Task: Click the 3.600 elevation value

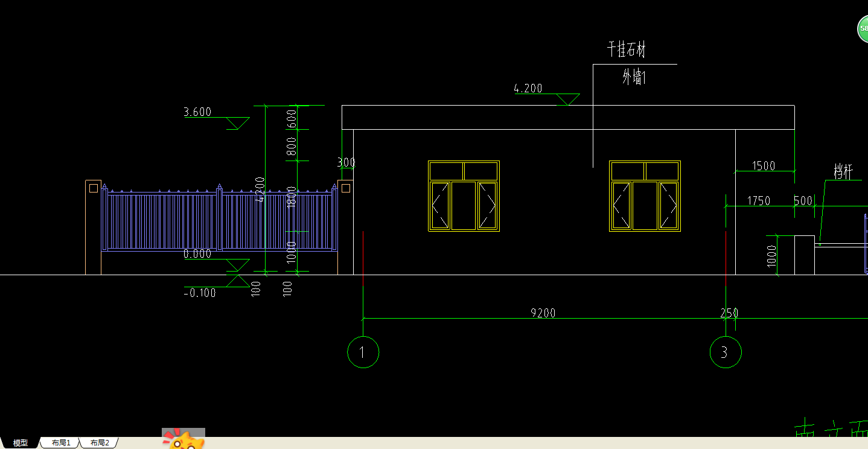Action: [197, 112]
